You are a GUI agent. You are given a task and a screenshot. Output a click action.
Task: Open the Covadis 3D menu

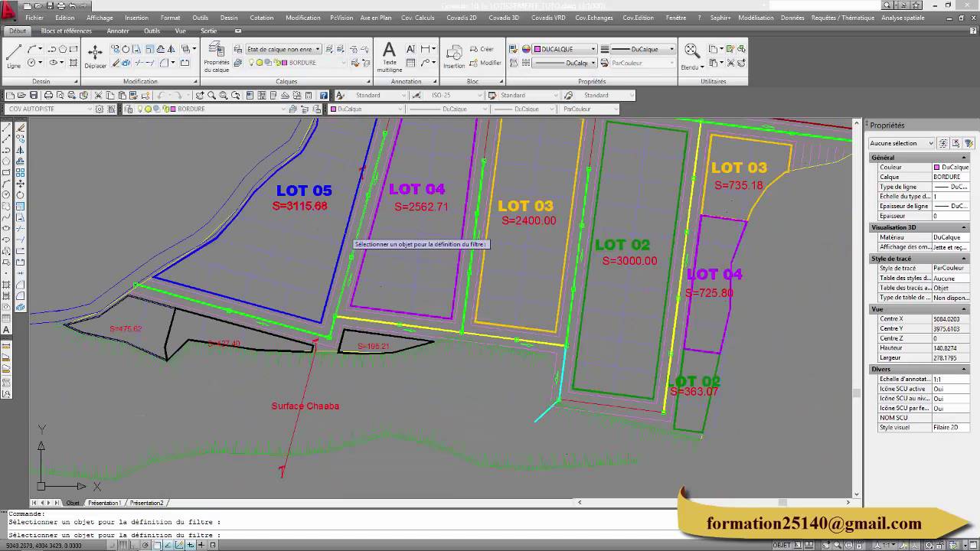(x=504, y=18)
